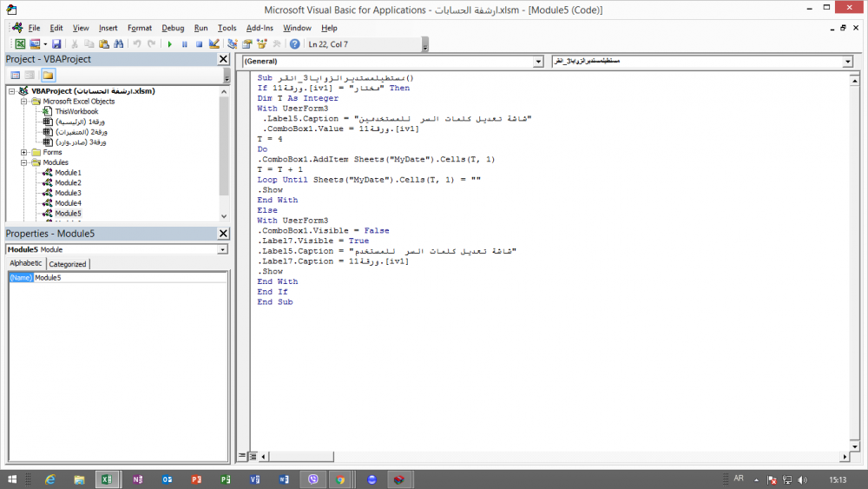Click the Cut scissors icon
This screenshot has width=868, height=489.
(74, 44)
